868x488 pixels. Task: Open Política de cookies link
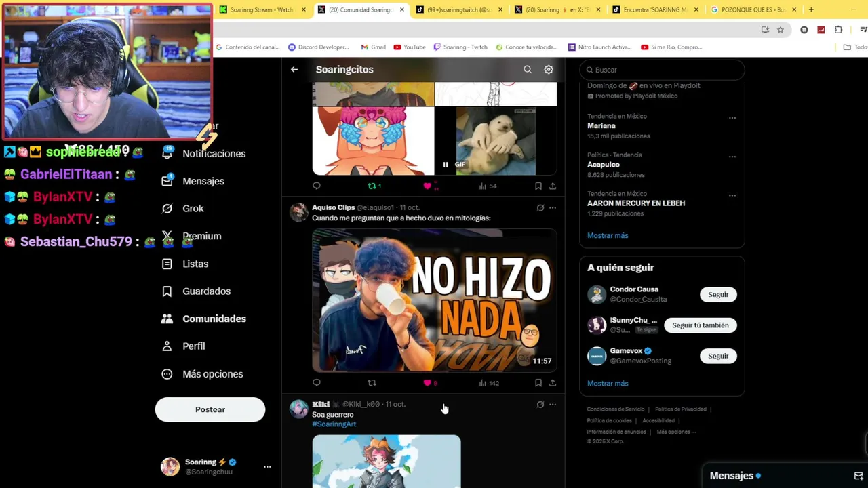coord(610,421)
